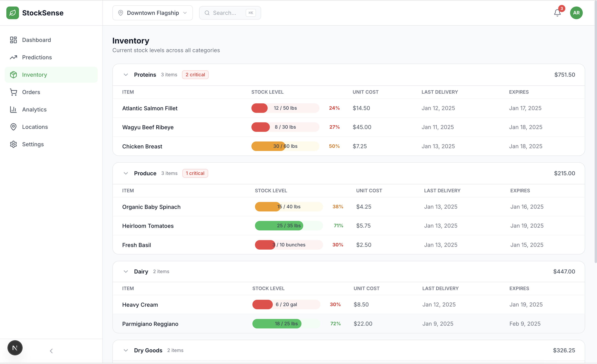The width and height of the screenshot is (597, 364).
Task: Select the Atlantic Salmon Fillet row
Action: pyautogui.click(x=150, y=108)
